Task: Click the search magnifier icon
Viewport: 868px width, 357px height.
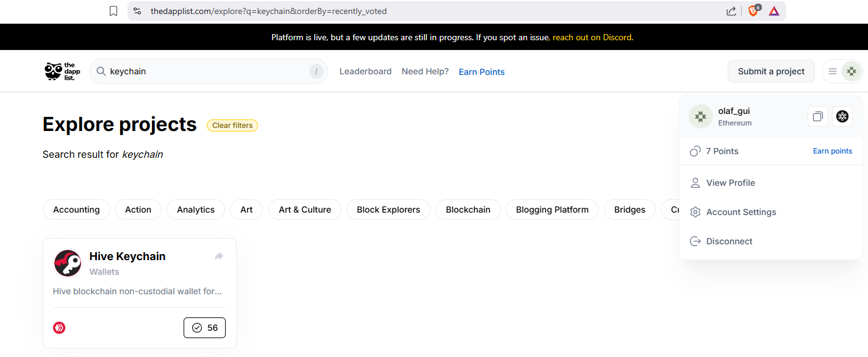Action: (x=101, y=71)
